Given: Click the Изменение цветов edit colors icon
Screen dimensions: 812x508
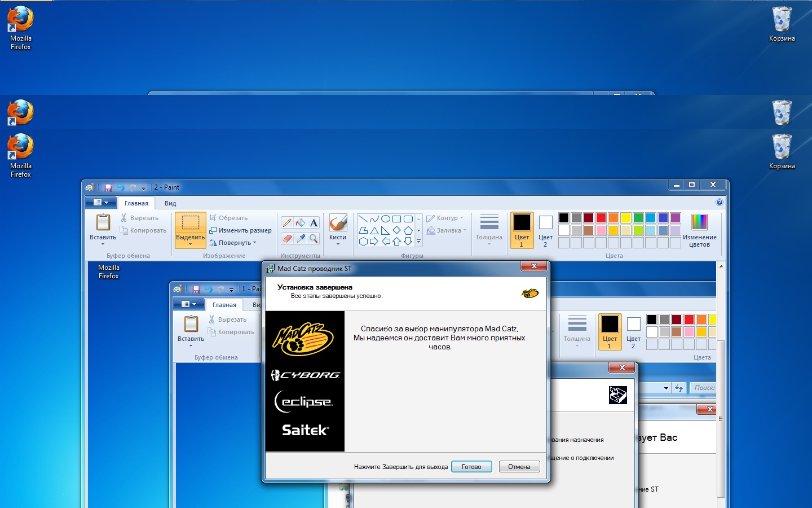Looking at the screenshot, I should [x=699, y=230].
